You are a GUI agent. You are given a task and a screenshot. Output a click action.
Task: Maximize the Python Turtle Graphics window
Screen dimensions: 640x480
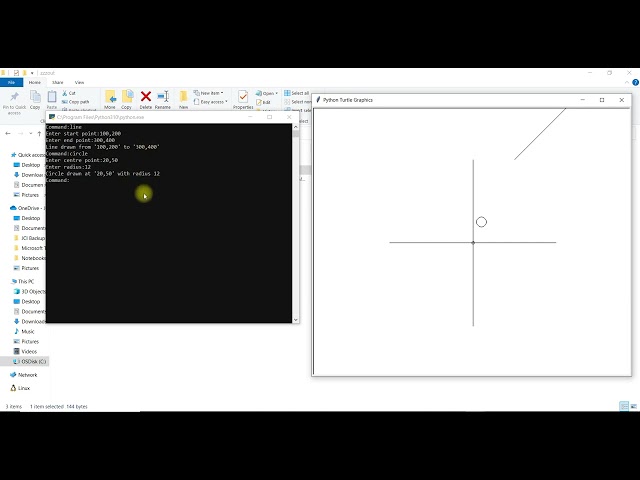pos(602,100)
